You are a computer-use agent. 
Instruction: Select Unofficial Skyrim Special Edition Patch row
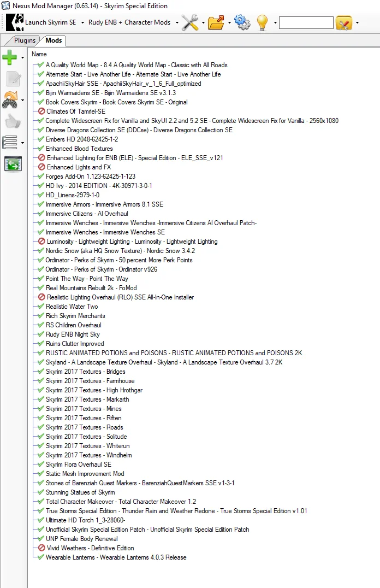coord(147,530)
